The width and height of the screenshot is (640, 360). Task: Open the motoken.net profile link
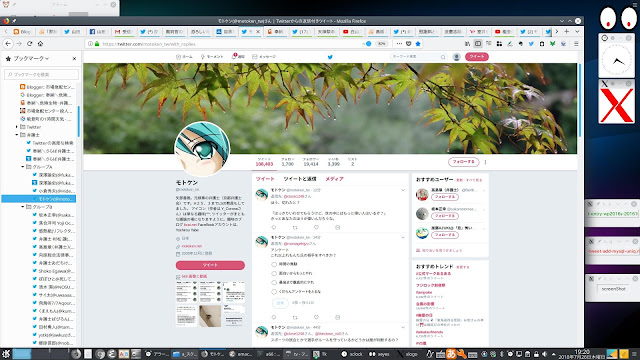191,246
